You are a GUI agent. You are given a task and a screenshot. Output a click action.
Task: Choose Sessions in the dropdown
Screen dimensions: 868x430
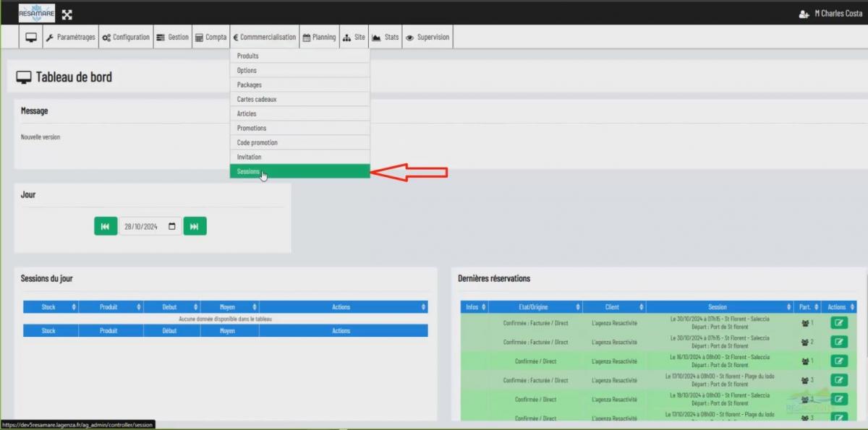pos(299,171)
